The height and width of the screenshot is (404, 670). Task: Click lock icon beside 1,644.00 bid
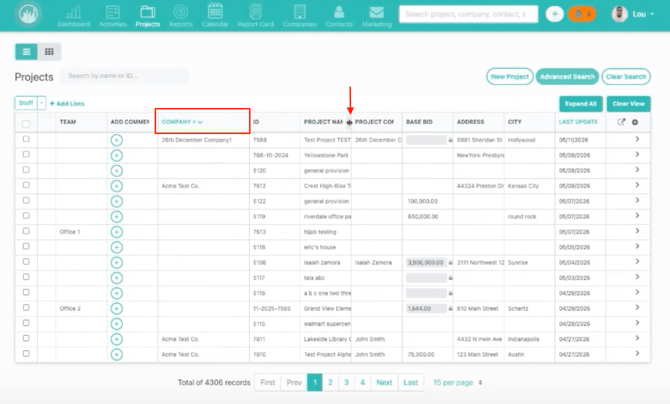(450, 309)
